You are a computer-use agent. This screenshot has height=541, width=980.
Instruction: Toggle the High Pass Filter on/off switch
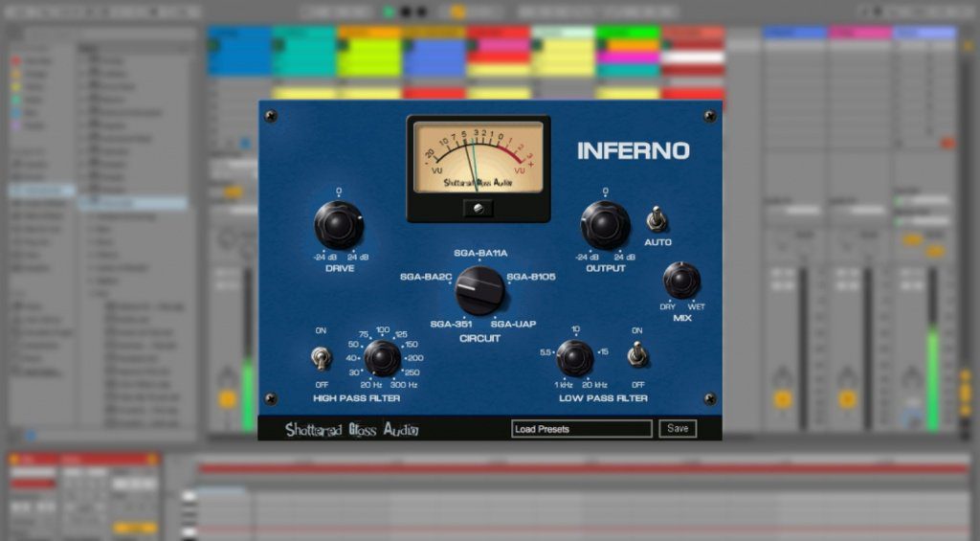321,358
